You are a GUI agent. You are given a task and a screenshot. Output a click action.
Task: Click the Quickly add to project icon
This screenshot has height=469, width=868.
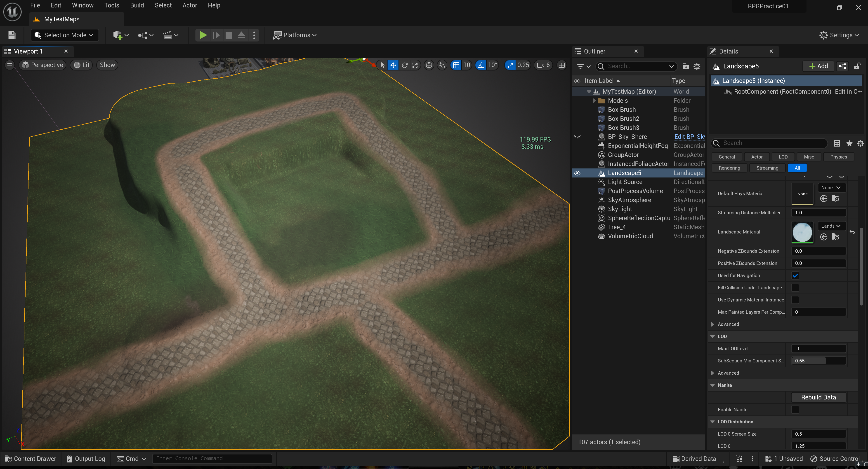[118, 35]
